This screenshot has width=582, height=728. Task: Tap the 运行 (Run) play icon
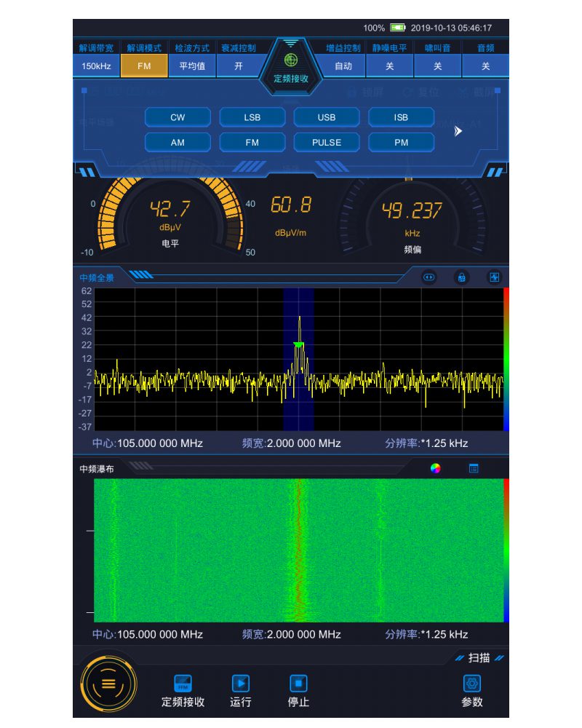pos(240,684)
